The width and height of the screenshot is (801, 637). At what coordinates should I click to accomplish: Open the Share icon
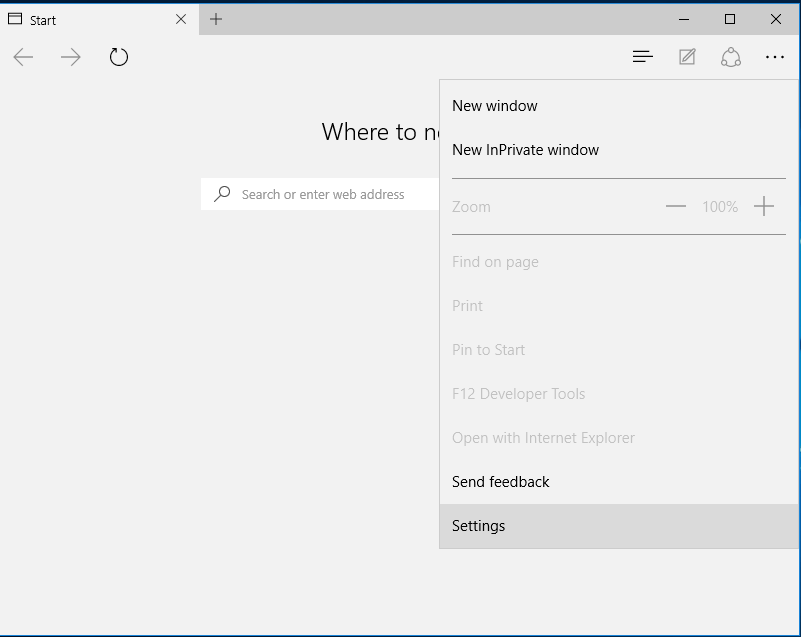click(731, 57)
